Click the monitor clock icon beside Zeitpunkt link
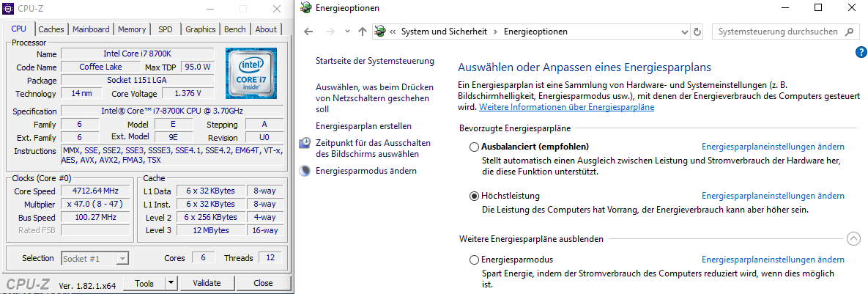The image size is (868, 294). [x=305, y=143]
